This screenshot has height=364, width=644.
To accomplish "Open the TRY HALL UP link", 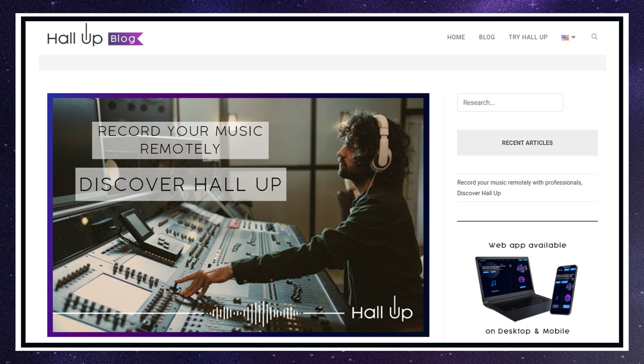I will [528, 37].
